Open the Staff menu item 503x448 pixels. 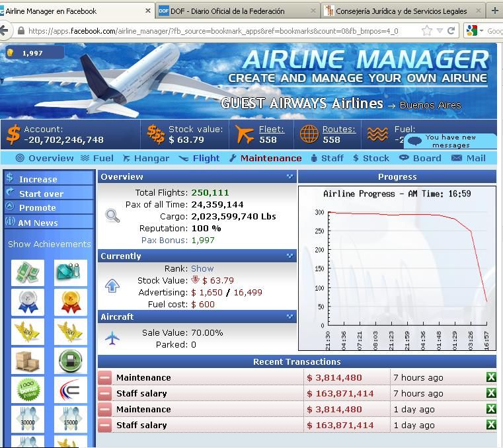click(x=327, y=158)
